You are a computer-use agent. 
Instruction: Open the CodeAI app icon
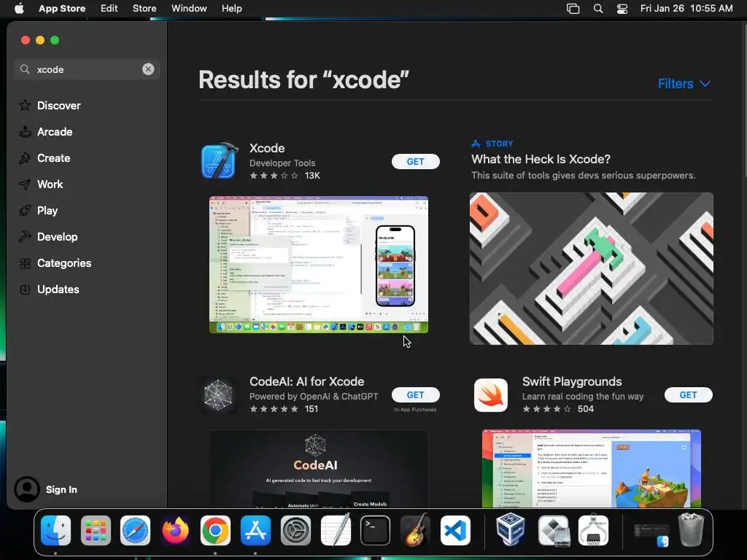pos(218,394)
